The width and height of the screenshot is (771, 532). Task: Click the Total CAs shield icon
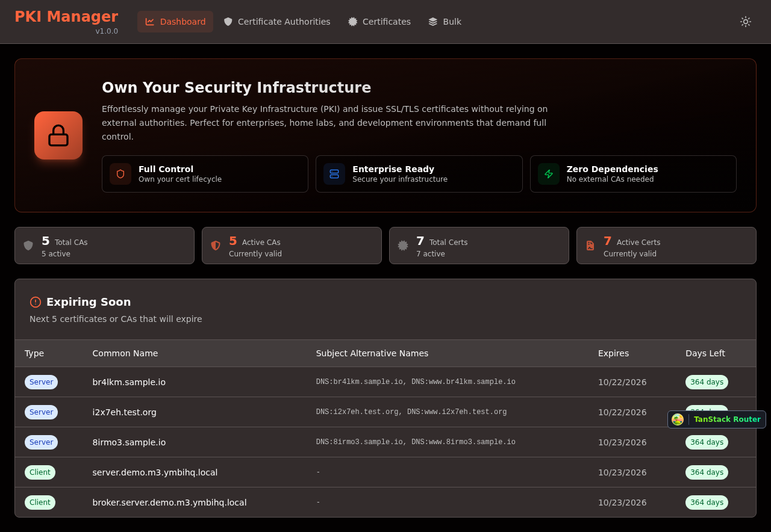coord(28,246)
